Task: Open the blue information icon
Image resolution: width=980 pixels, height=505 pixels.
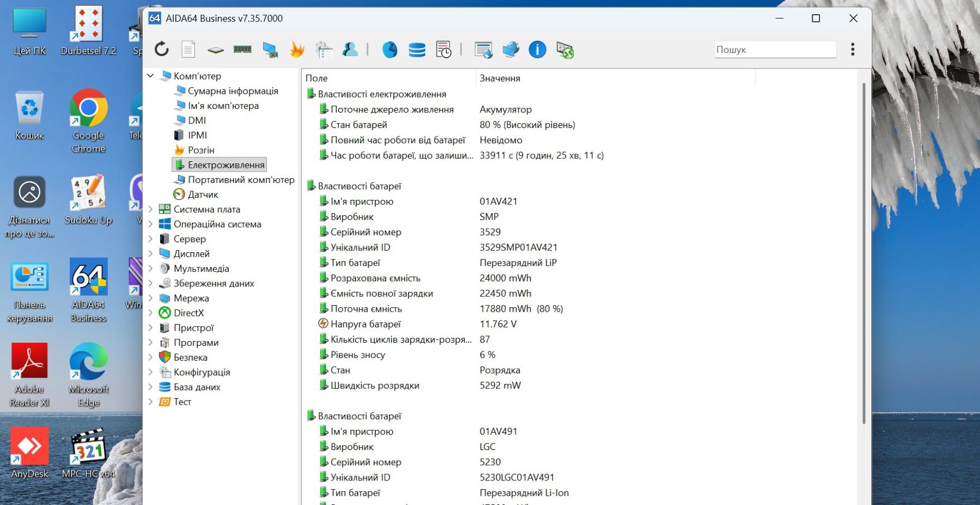Action: point(537,50)
